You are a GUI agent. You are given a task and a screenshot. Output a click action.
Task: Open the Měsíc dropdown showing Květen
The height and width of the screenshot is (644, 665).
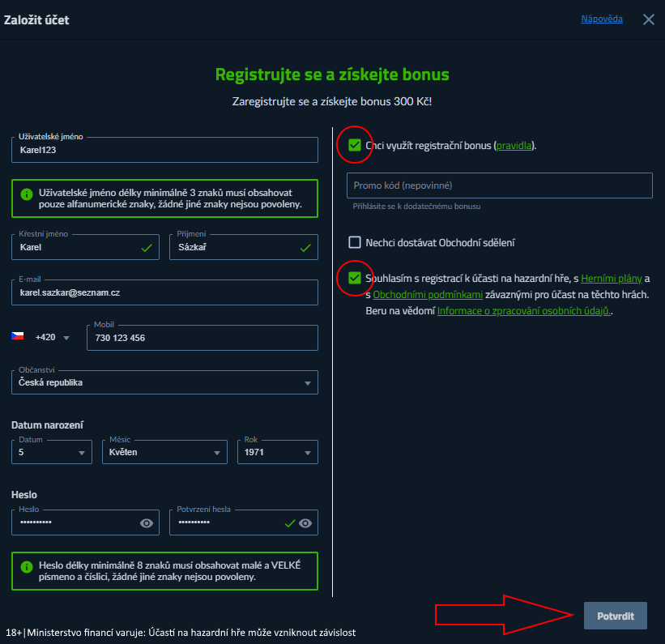pos(164,452)
